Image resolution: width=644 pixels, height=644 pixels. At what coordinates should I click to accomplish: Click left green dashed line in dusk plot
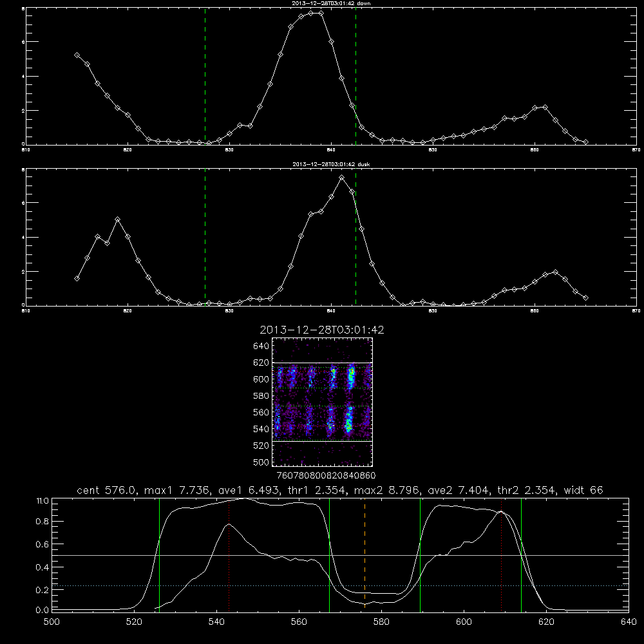click(x=205, y=238)
